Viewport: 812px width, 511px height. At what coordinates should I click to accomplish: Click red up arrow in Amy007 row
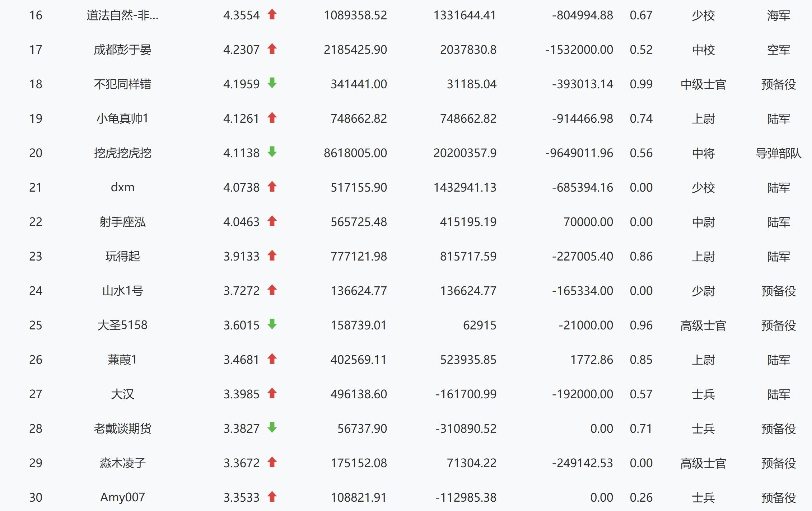272,497
